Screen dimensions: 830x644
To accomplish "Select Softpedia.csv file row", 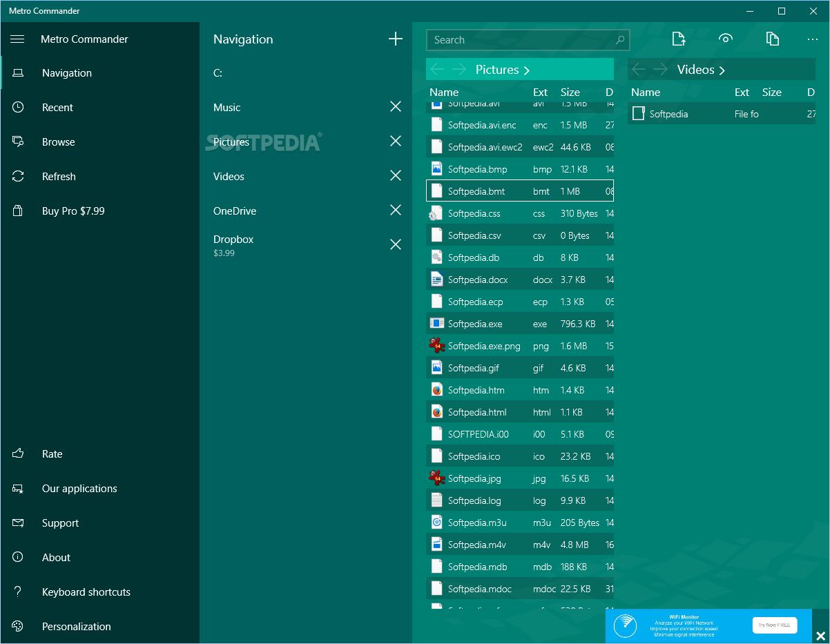I will click(520, 235).
